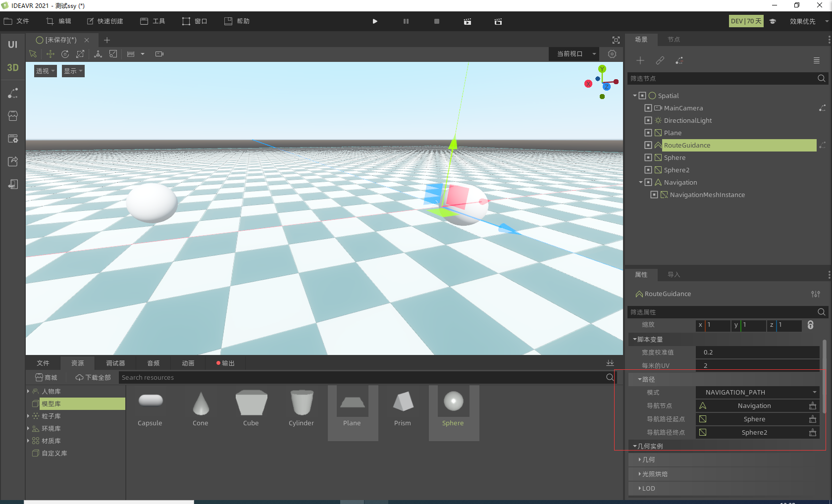Activate the rotate tool in viewport toolbar
The width and height of the screenshot is (832, 504).
[x=65, y=54]
